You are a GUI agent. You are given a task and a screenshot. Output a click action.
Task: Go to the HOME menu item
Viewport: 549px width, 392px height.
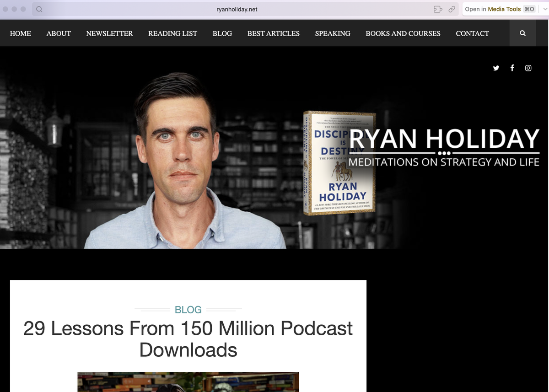[x=21, y=33]
